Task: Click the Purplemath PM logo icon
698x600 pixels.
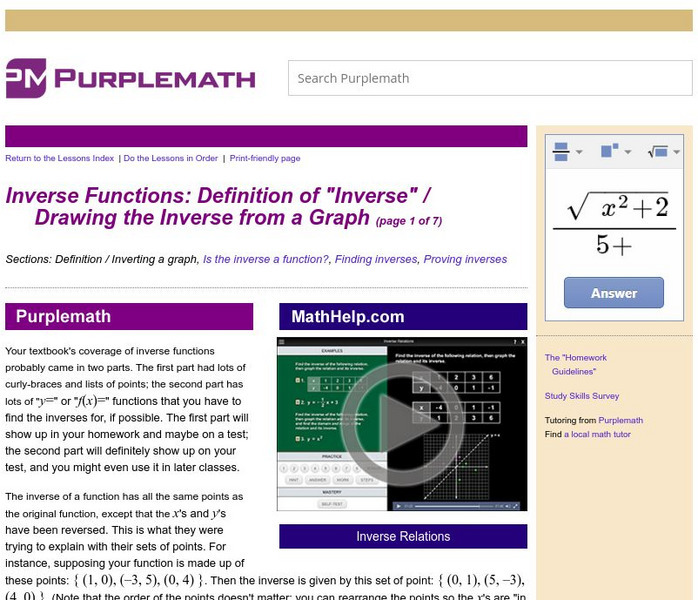Action: (x=26, y=78)
